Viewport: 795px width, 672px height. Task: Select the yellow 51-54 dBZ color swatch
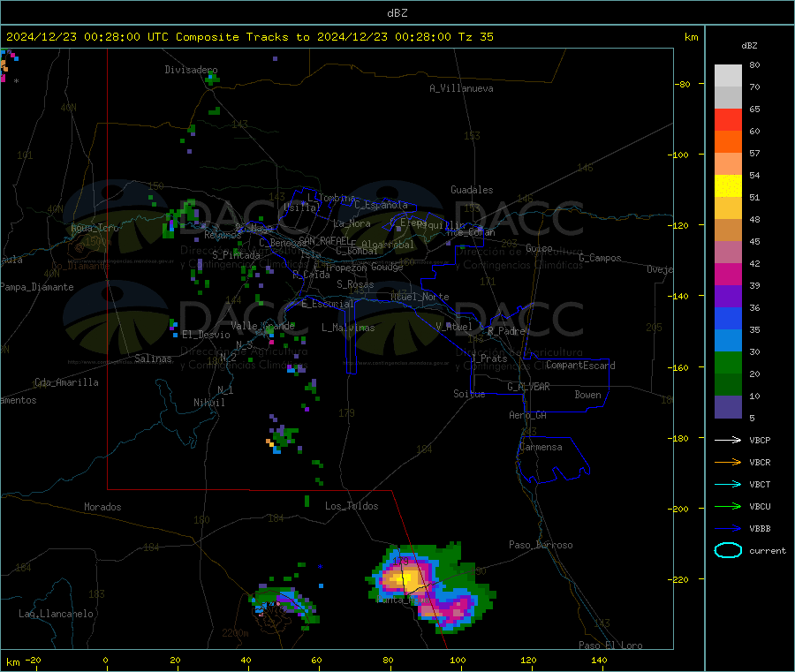728,186
